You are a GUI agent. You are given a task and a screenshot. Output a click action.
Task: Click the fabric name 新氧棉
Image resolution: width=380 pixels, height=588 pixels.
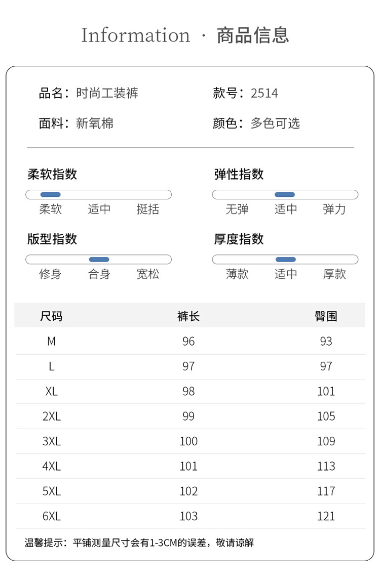[x=95, y=123]
